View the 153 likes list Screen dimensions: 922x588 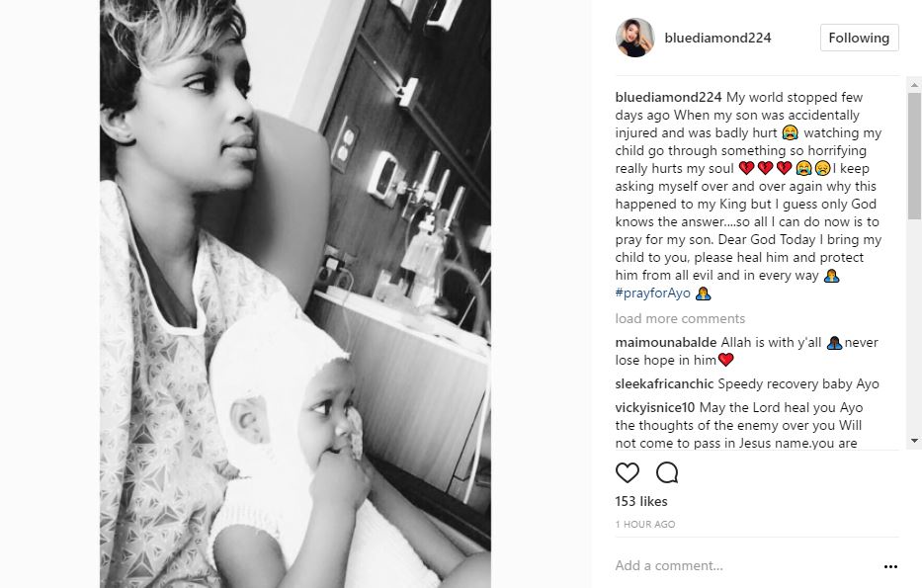point(641,502)
